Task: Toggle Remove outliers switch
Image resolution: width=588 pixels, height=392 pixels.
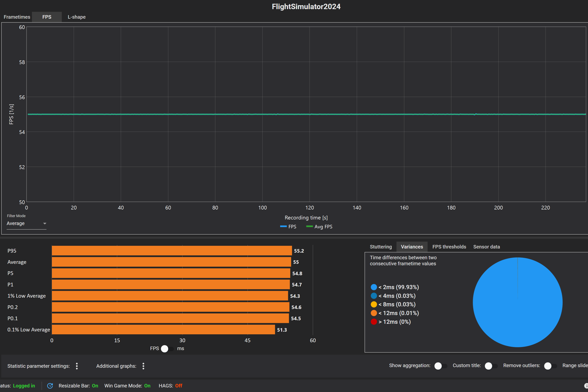Action: click(550, 366)
